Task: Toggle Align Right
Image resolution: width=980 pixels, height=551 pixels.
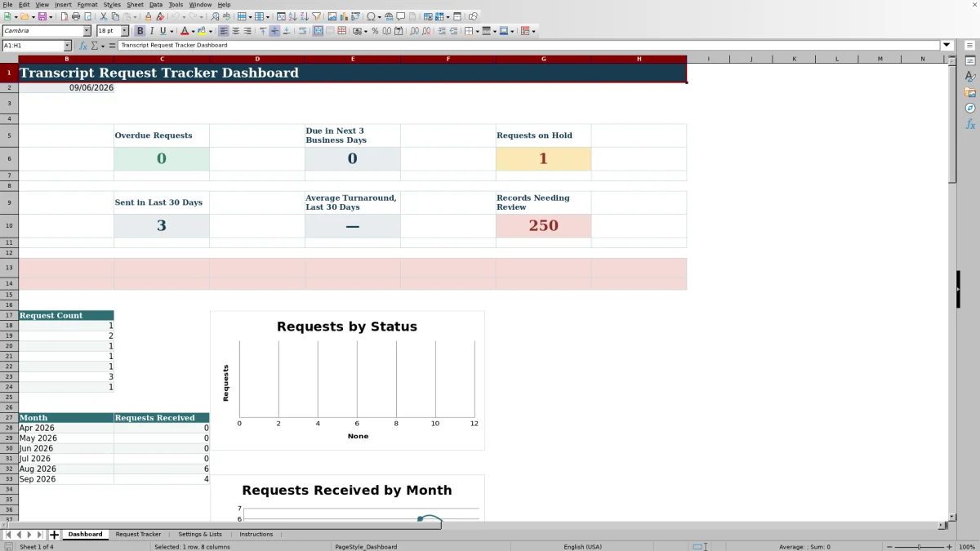Action: (x=247, y=31)
